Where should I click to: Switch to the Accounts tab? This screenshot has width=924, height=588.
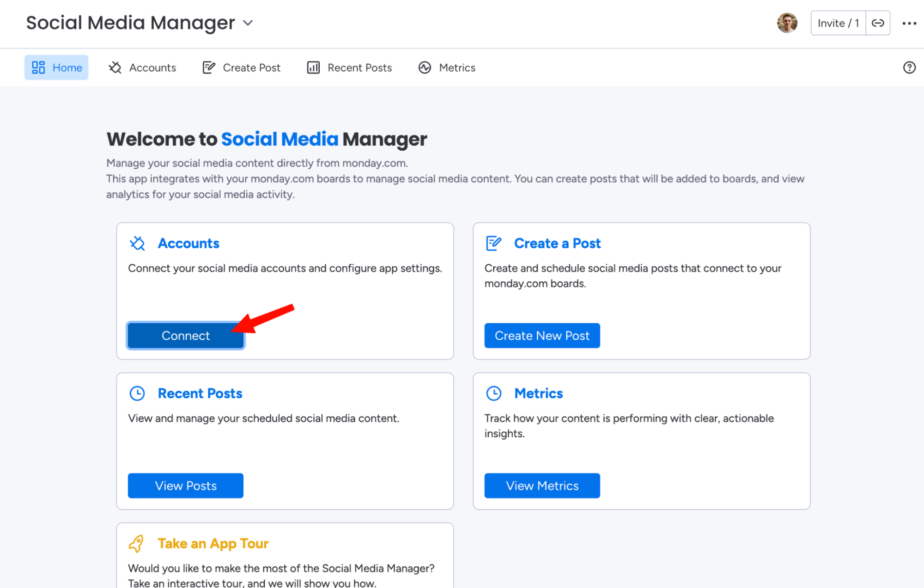tap(142, 67)
